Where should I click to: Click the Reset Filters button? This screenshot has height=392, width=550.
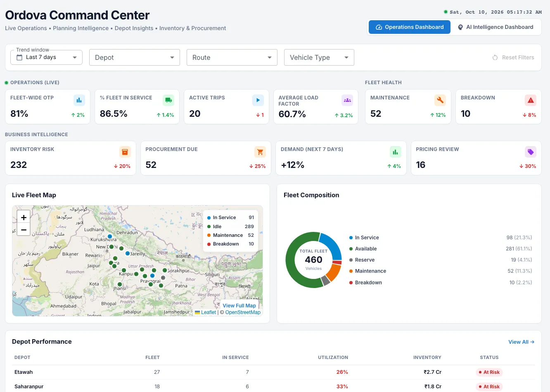[513, 57]
